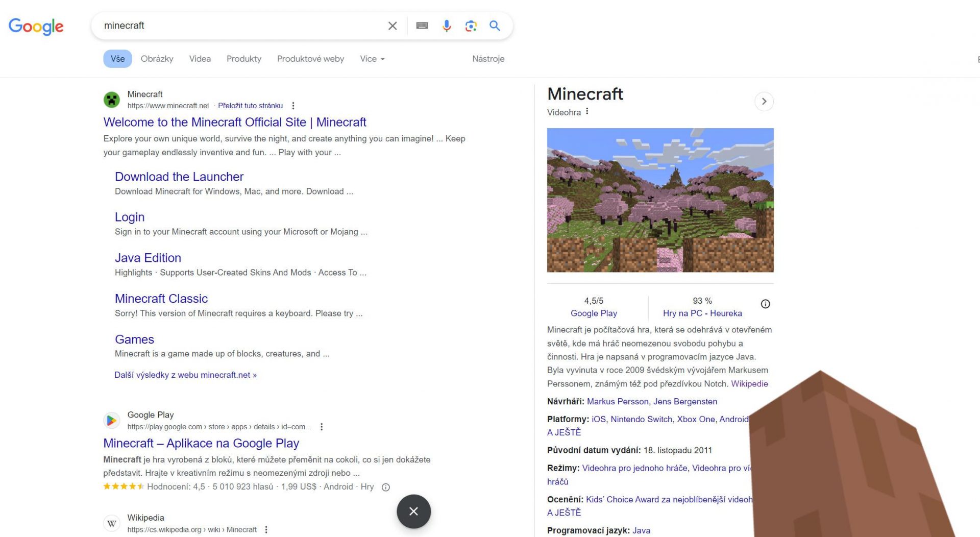The width and height of the screenshot is (980, 537).
Task: Open three-dot menu for Wikipedia result
Action: coord(266,530)
